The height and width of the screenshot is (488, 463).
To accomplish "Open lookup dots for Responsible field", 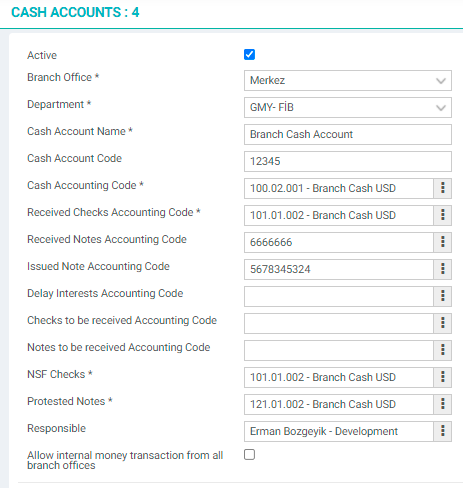I will click(x=443, y=431).
